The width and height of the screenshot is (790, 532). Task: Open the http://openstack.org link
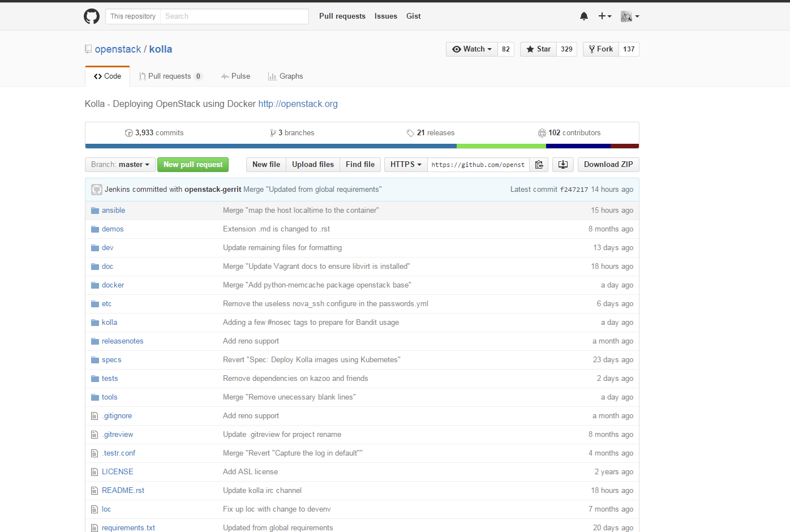click(298, 104)
